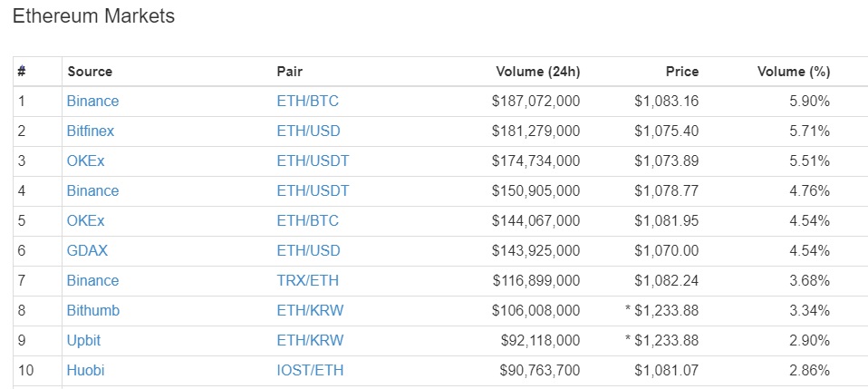Open the IOST/ETH pair link
The height and width of the screenshot is (389, 868).
pos(310,371)
